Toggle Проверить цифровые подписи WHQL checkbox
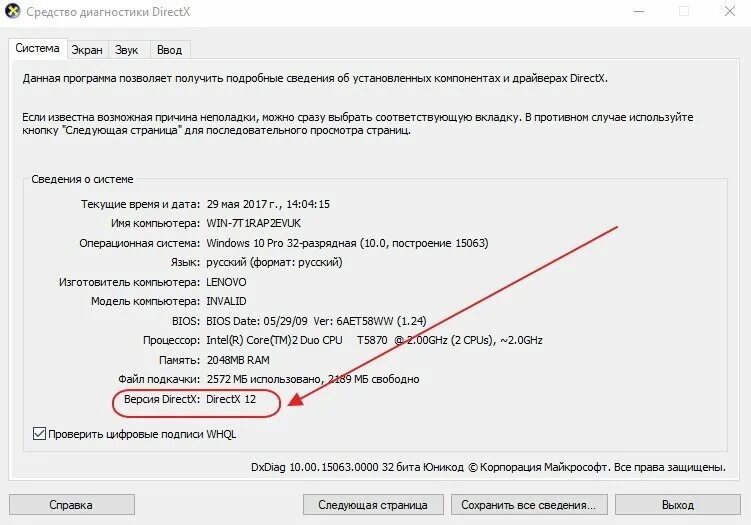Image resolution: width=751 pixels, height=525 pixels. (x=39, y=434)
